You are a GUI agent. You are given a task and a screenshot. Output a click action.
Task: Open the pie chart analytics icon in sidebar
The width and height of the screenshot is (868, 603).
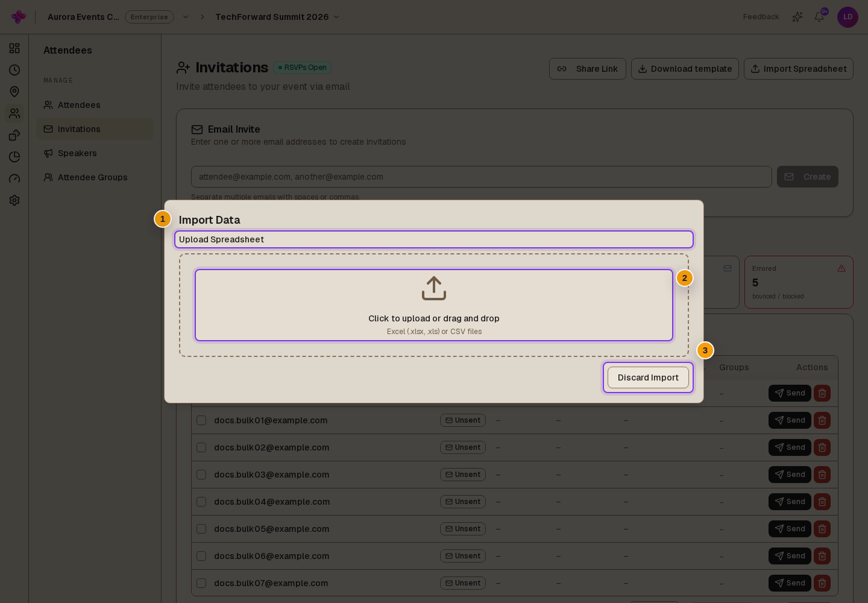14,157
